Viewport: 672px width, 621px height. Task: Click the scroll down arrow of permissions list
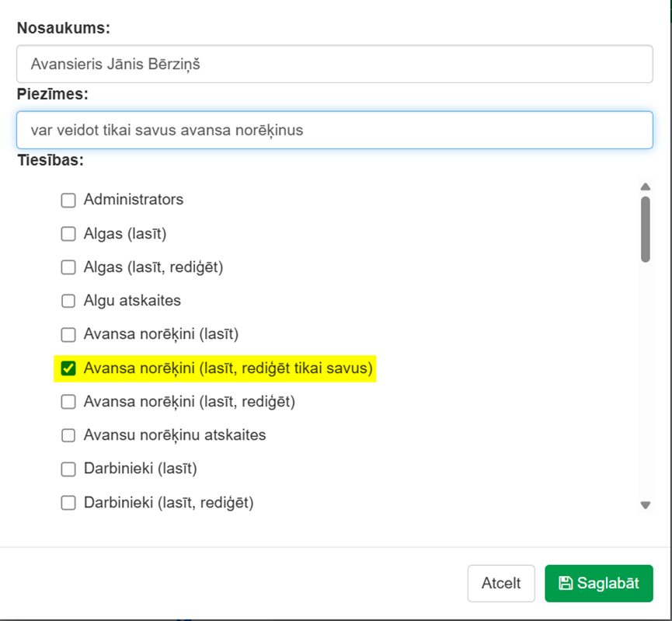pyautogui.click(x=646, y=505)
